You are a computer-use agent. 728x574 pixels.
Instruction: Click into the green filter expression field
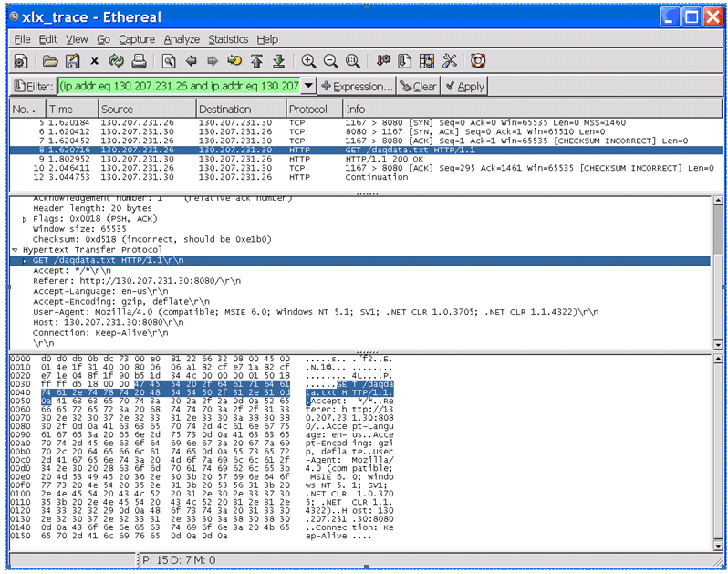pyautogui.click(x=179, y=86)
